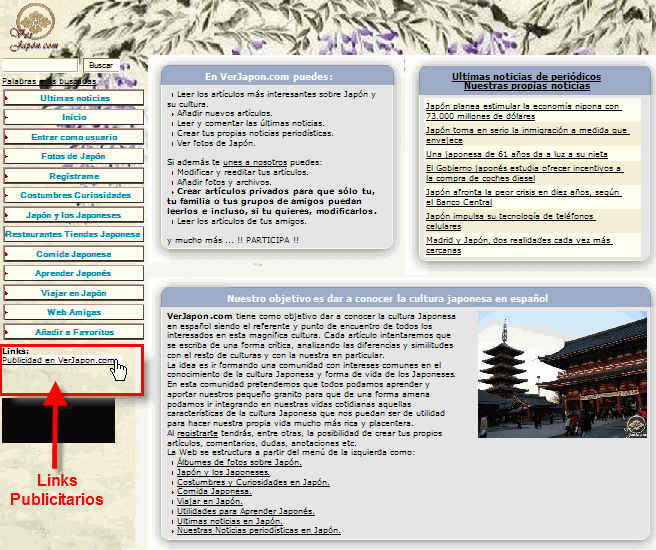Select Restaurantes Tiendas Japonesa menu item
This screenshot has width=656, height=550.
coord(74,234)
